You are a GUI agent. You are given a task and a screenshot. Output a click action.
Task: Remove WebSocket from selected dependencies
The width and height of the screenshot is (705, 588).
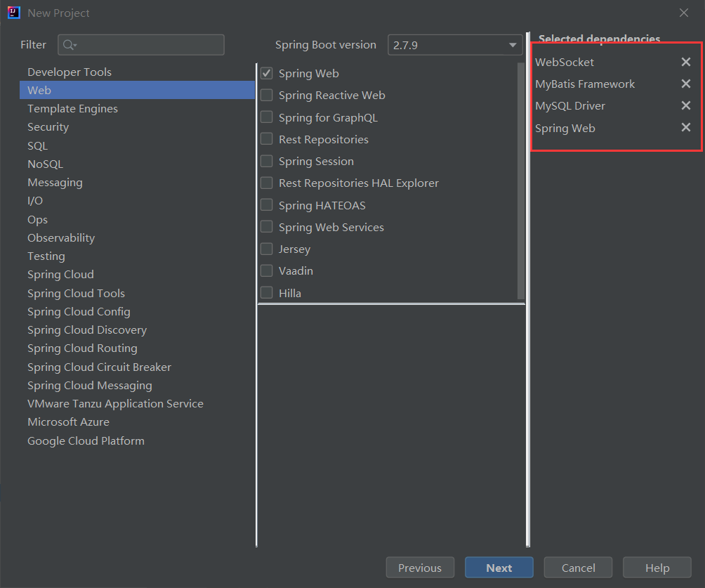pyautogui.click(x=685, y=62)
